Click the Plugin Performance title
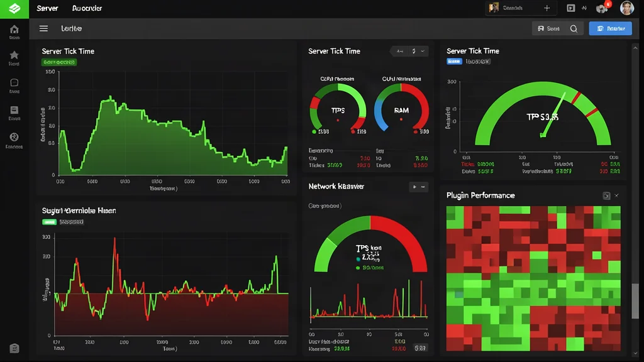 tap(480, 195)
